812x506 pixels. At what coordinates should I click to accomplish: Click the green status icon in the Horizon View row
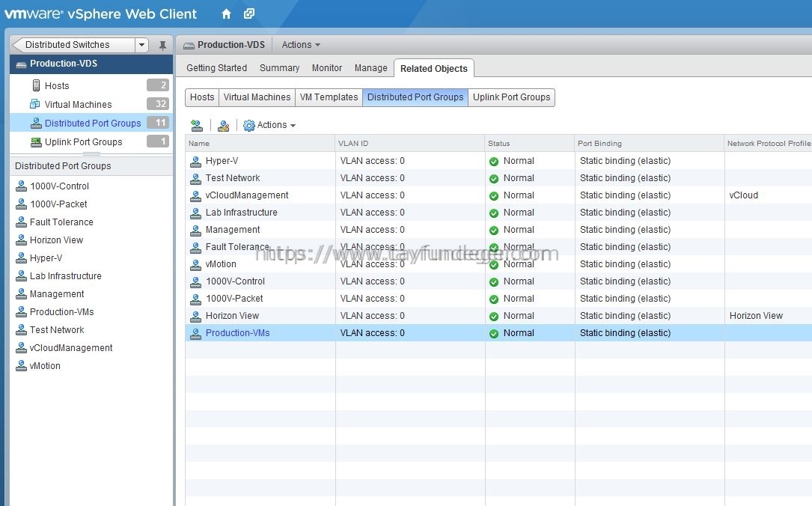(x=494, y=317)
